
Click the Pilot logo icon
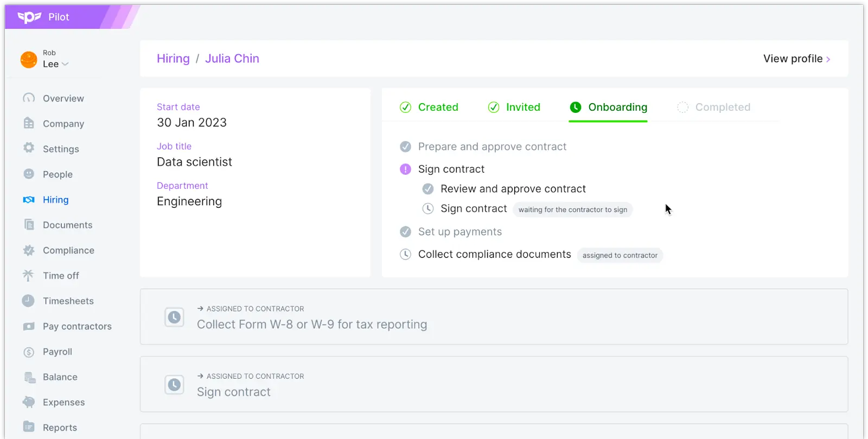(29, 17)
